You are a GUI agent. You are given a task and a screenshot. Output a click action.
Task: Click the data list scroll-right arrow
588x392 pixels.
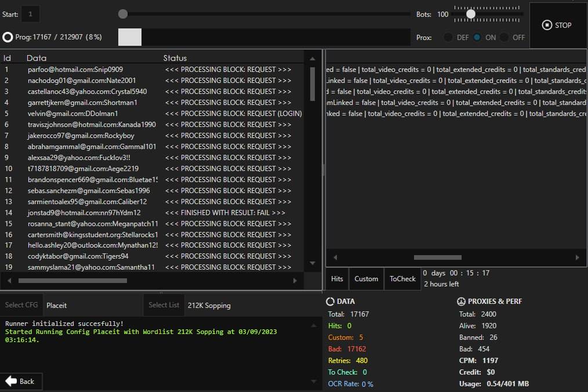(295, 281)
